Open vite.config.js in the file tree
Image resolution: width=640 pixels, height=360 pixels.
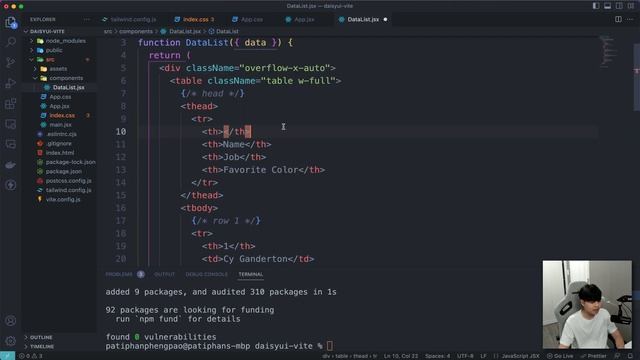(x=62, y=200)
